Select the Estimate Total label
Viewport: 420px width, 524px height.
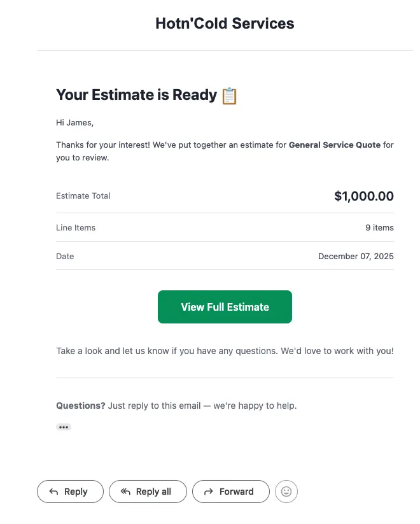(x=83, y=195)
